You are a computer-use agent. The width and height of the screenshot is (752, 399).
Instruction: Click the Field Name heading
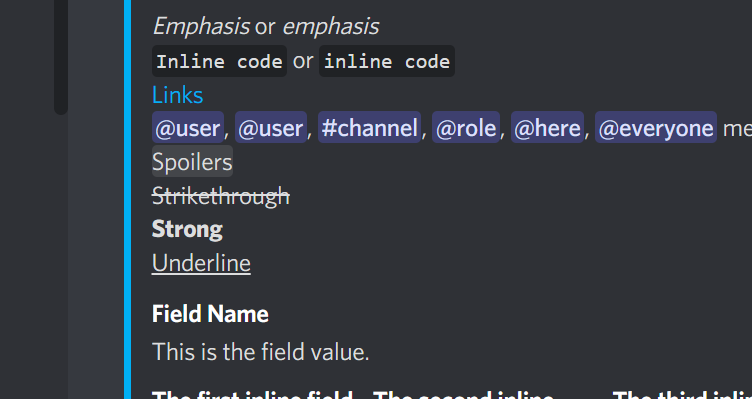point(210,314)
